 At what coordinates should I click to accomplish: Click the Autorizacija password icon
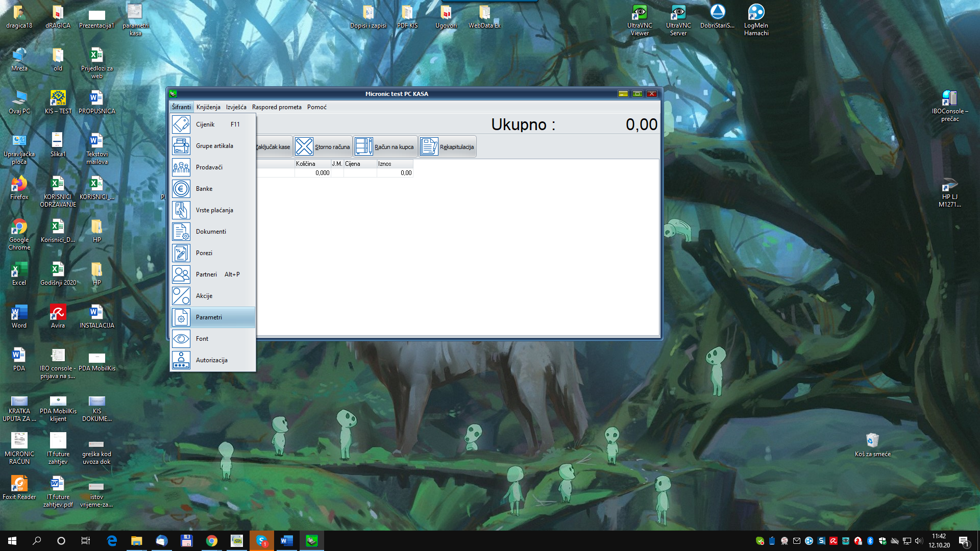(x=181, y=360)
